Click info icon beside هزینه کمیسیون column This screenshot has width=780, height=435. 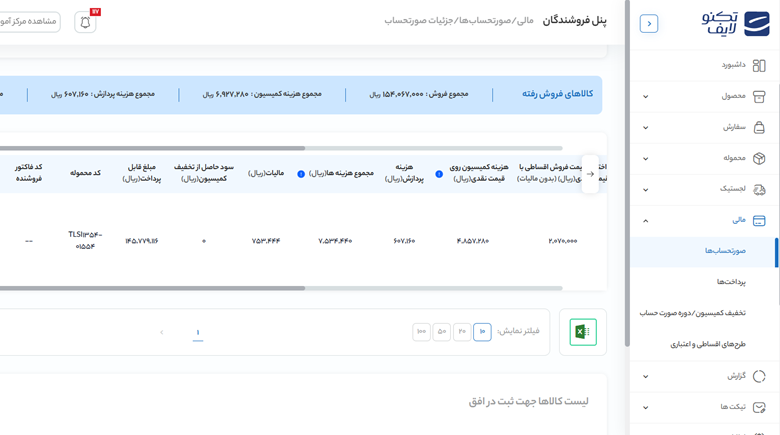[x=439, y=174]
